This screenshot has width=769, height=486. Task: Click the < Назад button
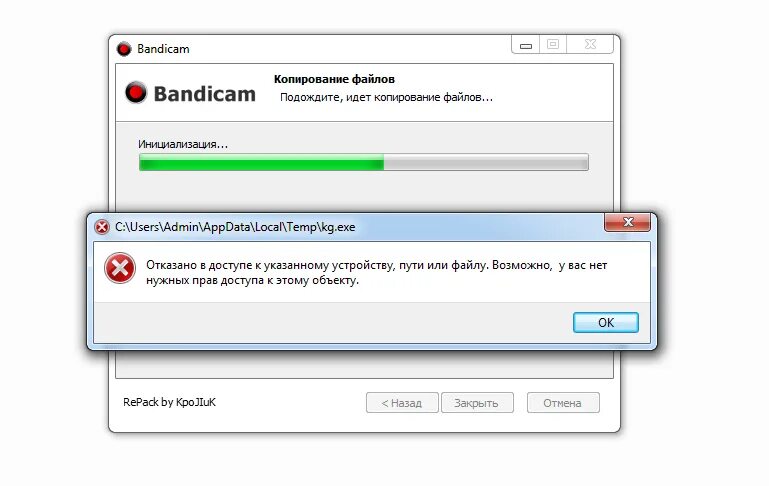(x=402, y=403)
